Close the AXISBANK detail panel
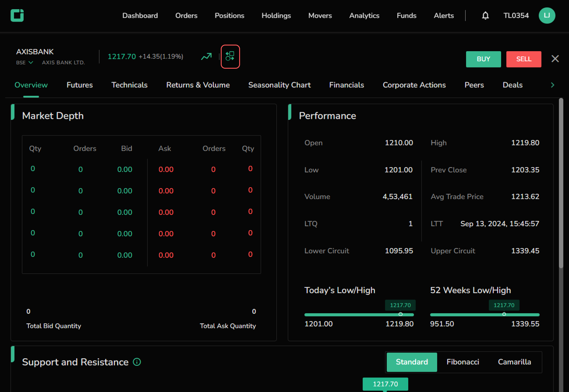 (555, 59)
